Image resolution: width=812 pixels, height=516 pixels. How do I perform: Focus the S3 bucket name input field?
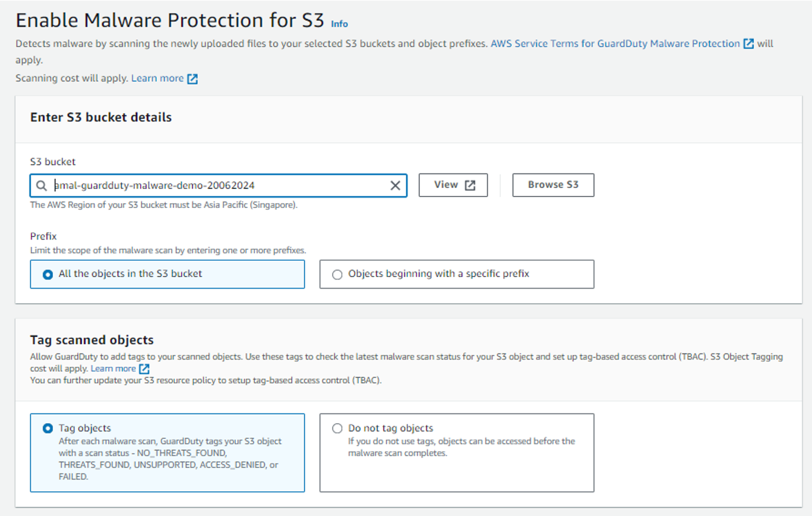(218, 186)
